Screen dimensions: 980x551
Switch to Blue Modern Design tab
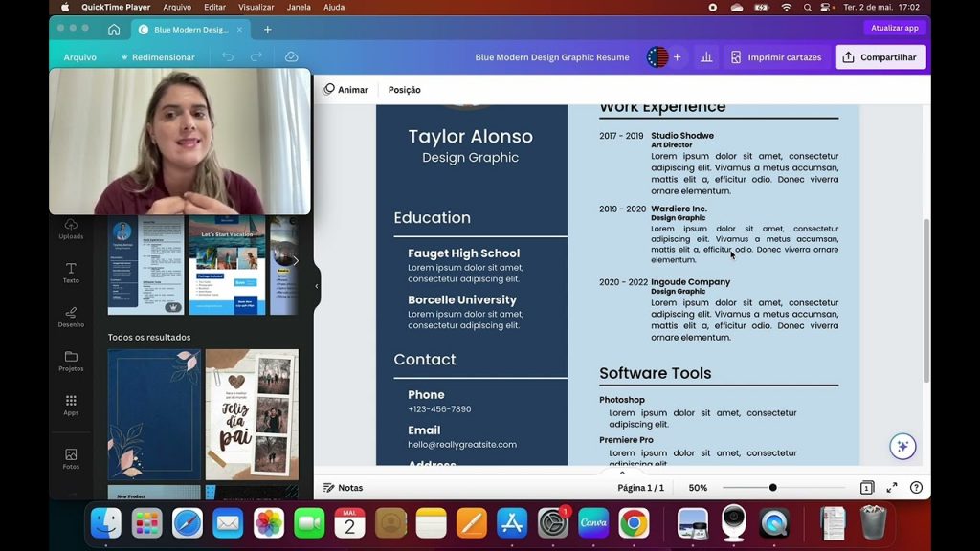pyautogui.click(x=190, y=30)
